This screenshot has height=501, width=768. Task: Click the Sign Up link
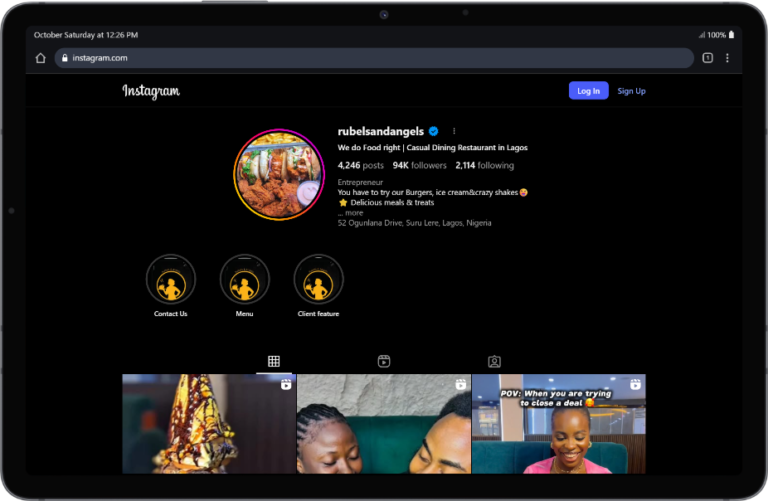pos(631,91)
